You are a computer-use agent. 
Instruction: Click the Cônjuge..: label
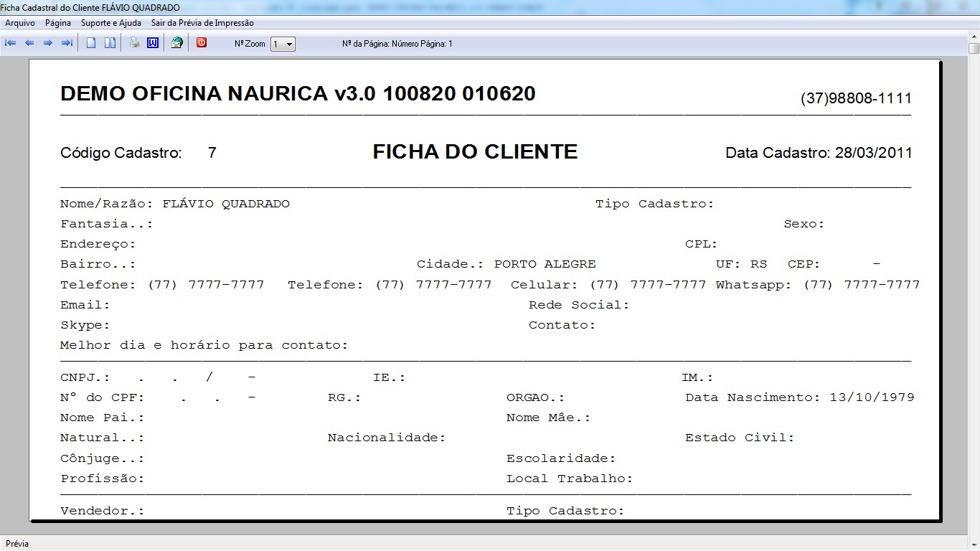pos(103,458)
